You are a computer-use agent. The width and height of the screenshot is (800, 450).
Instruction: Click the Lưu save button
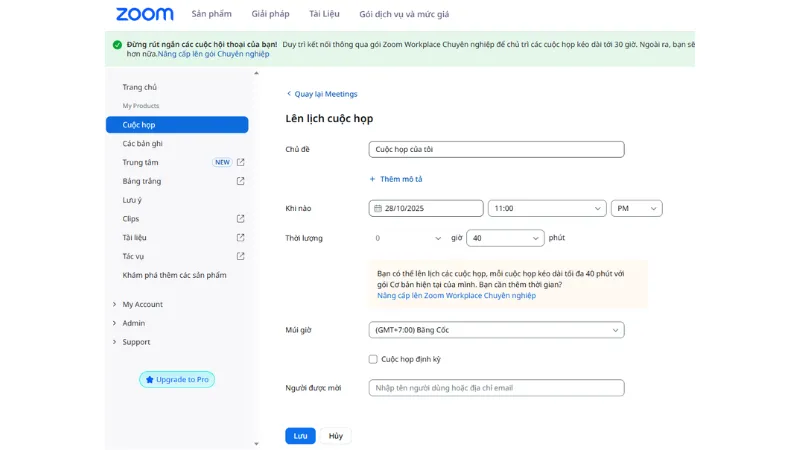[300, 436]
